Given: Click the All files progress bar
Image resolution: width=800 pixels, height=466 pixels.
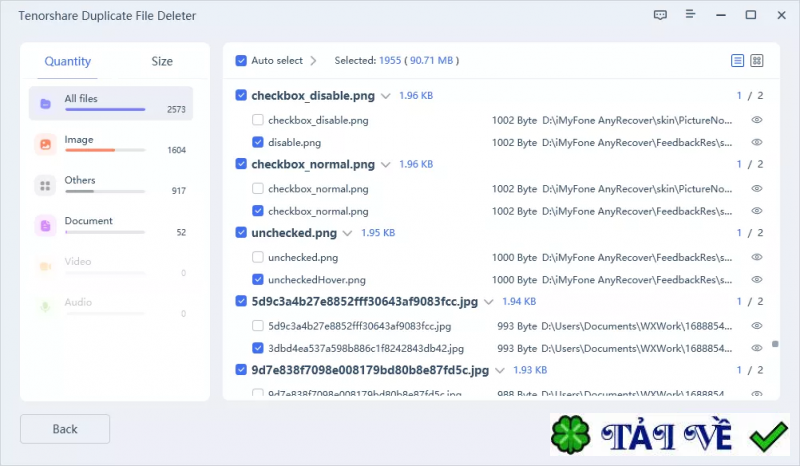Looking at the screenshot, I should 105,109.
